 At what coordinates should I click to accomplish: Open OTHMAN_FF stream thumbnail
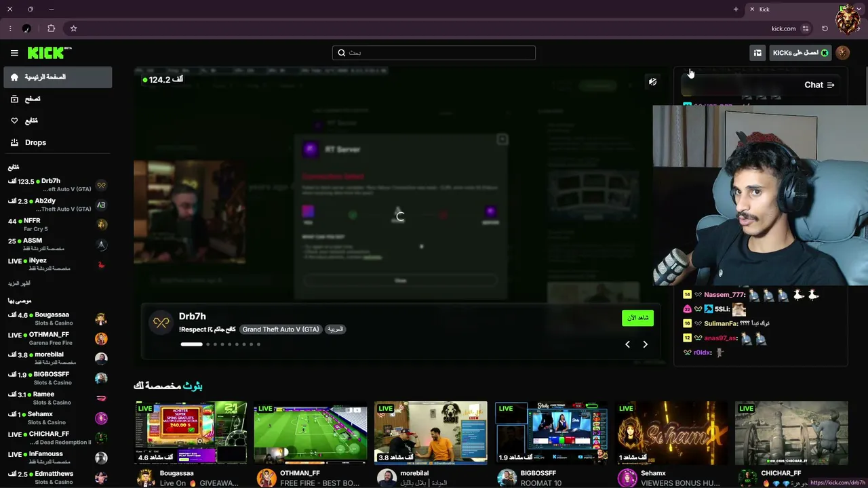click(x=311, y=432)
